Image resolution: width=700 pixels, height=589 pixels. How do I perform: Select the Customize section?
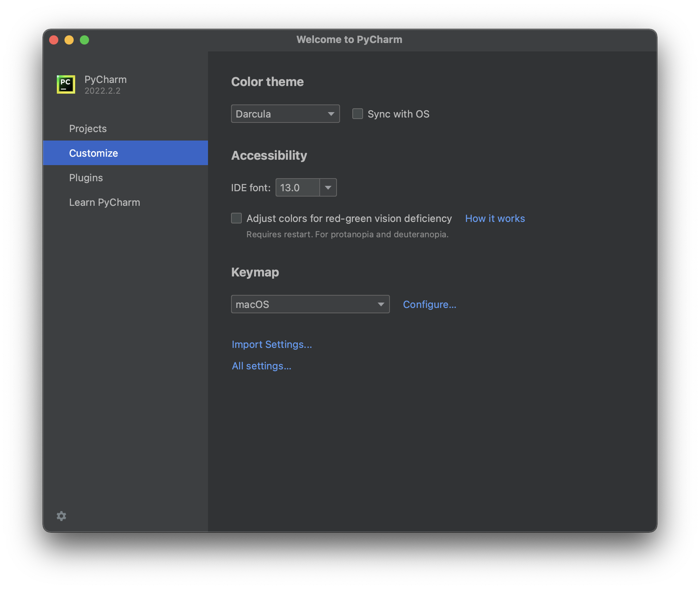(x=93, y=153)
